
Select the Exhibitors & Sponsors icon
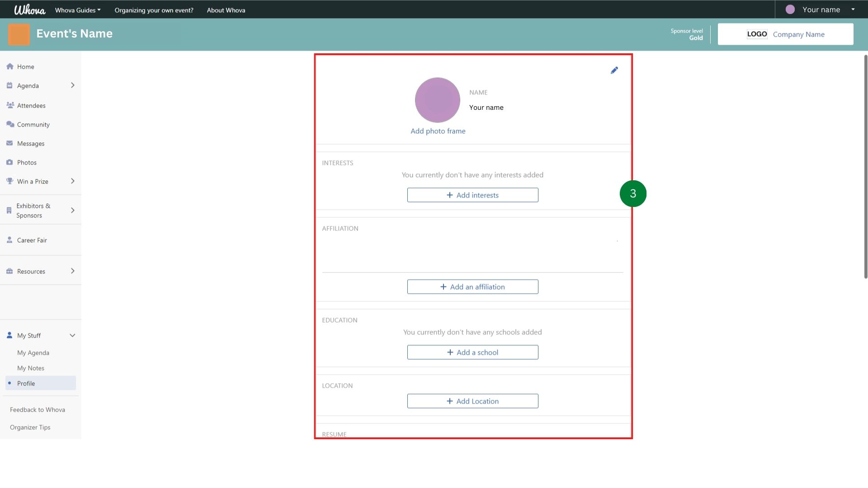pyautogui.click(x=10, y=210)
